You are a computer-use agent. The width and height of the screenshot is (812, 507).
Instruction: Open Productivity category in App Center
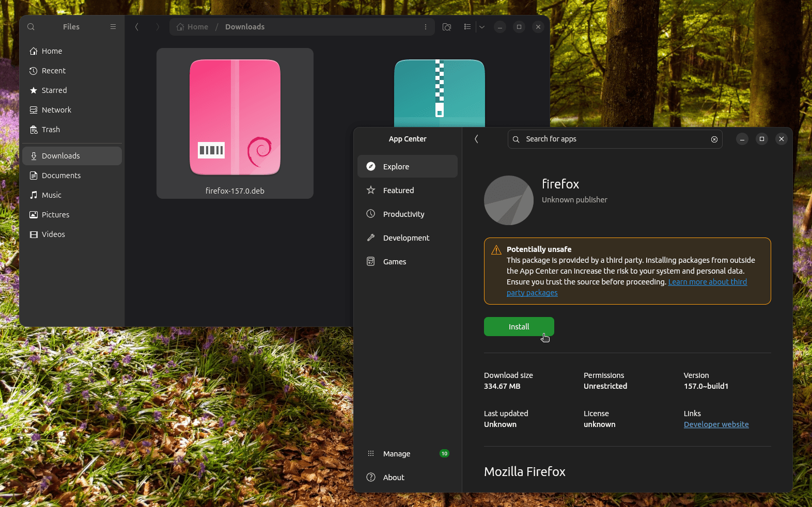[408, 214]
